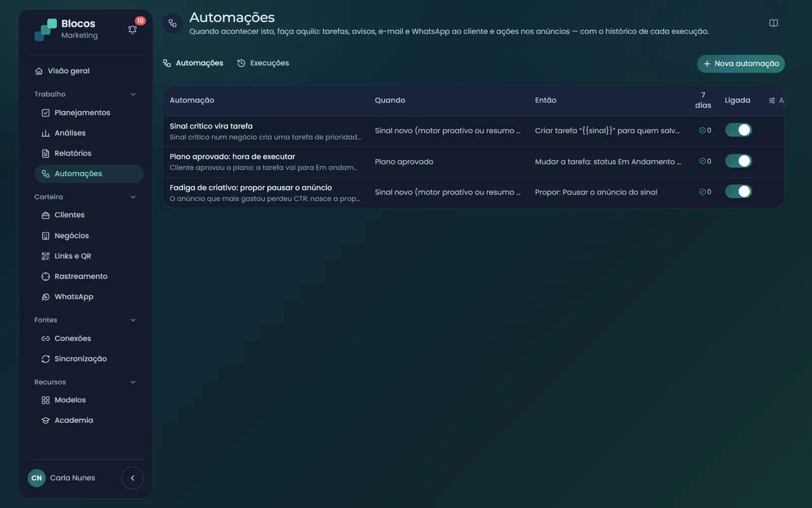Viewport: 812px width, 508px height.
Task: Click the Quando column header
Action: pos(390,100)
